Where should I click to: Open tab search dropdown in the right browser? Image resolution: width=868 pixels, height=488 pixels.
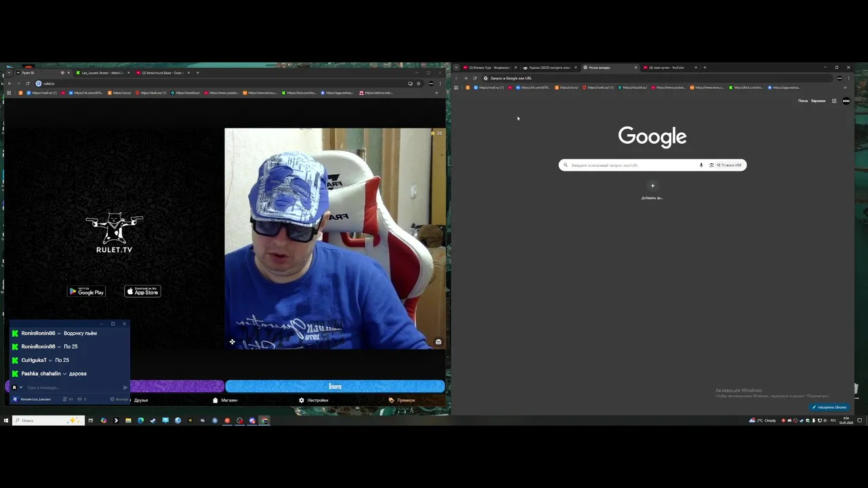pyautogui.click(x=456, y=68)
